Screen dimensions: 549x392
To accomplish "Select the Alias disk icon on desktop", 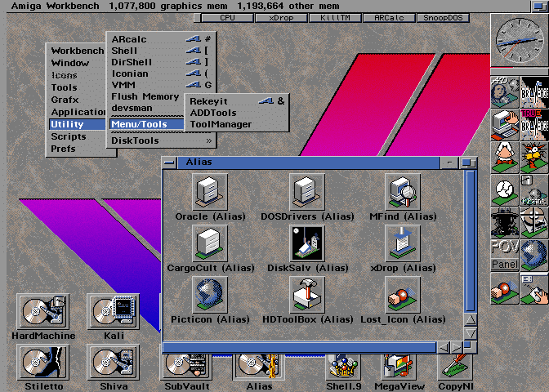I will click(x=259, y=367).
